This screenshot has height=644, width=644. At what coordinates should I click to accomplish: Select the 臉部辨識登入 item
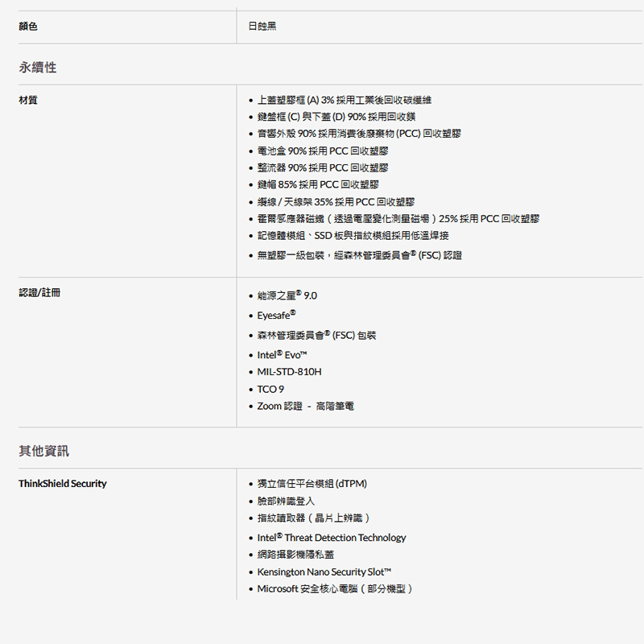click(286, 501)
